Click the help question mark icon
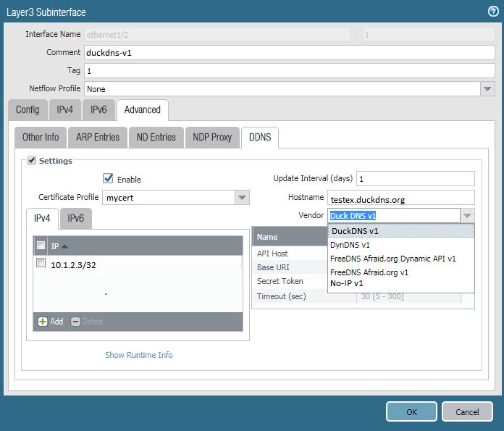Screen dimensions: 504x431 pos(493,11)
